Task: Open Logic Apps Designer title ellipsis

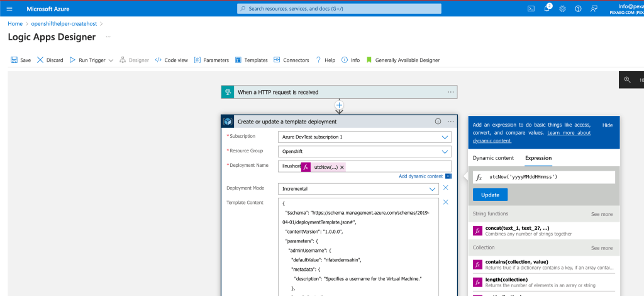Action: (108, 37)
